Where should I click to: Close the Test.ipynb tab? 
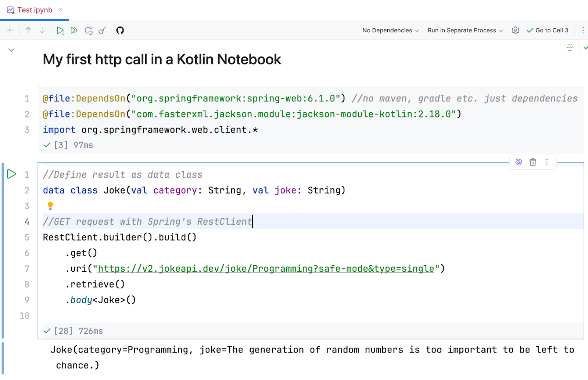(61, 10)
